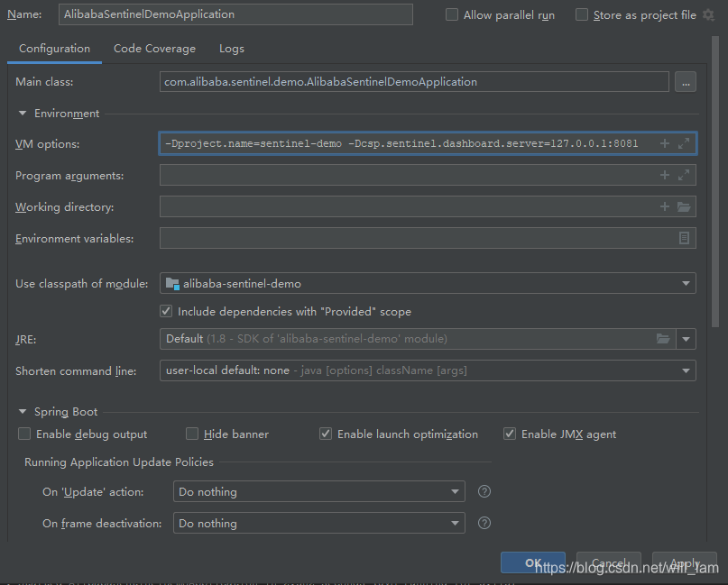Click the Main class text field
The image size is (728, 585).
(x=414, y=82)
